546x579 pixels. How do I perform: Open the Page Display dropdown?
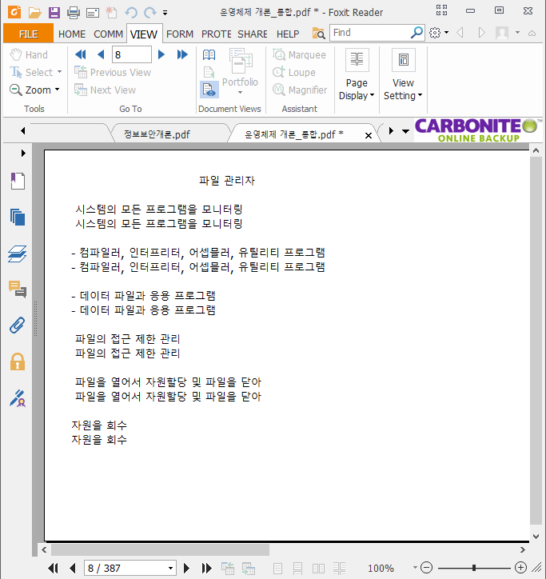coord(357,75)
